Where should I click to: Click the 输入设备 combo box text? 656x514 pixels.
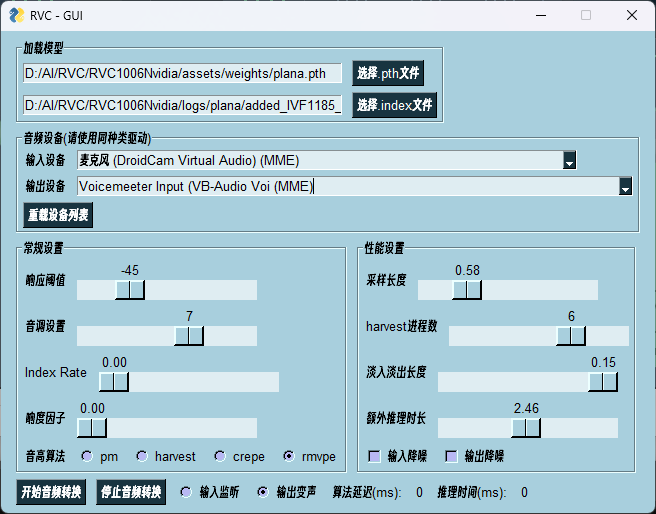(320, 160)
